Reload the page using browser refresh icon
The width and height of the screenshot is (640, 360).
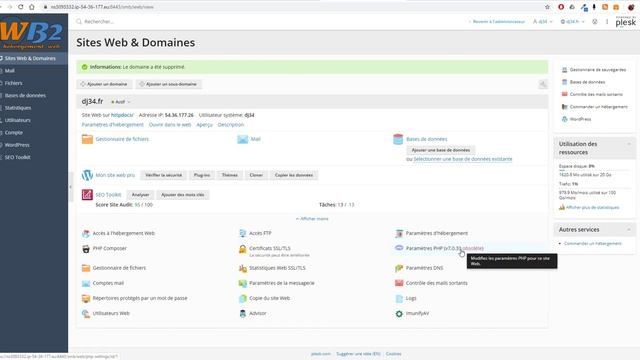coord(20,7)
